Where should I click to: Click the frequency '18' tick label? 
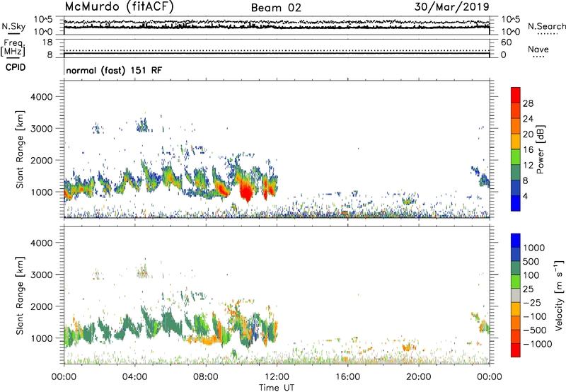[47, 42]
